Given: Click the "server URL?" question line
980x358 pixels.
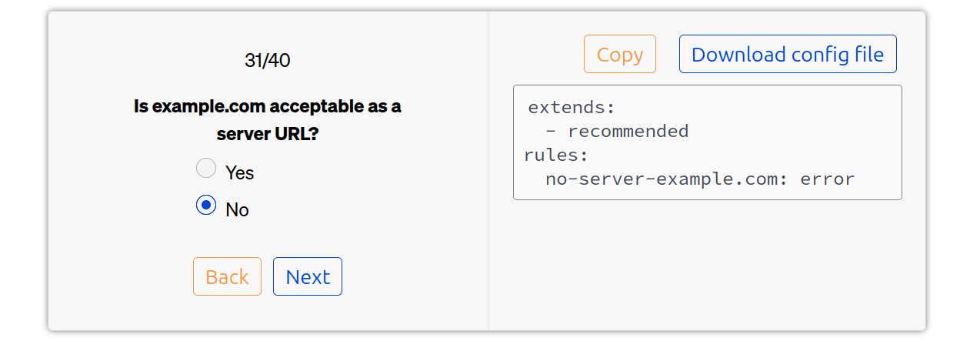Looking at the screenshot, I should [267, 133].
